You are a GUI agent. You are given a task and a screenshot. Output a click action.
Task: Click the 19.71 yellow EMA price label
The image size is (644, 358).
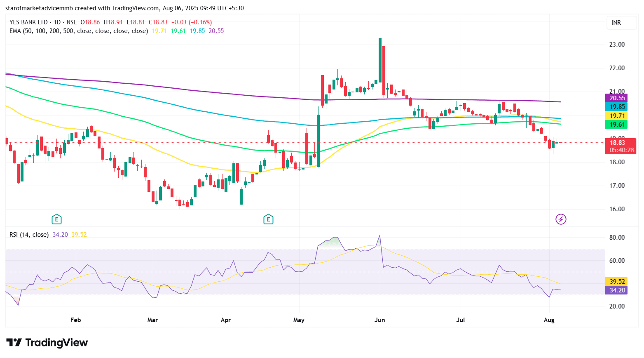click(617, 116)
